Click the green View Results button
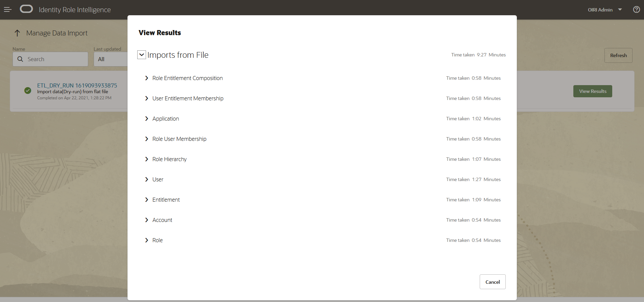The height and width of the screenshot is (302, 644). point(593,91)
